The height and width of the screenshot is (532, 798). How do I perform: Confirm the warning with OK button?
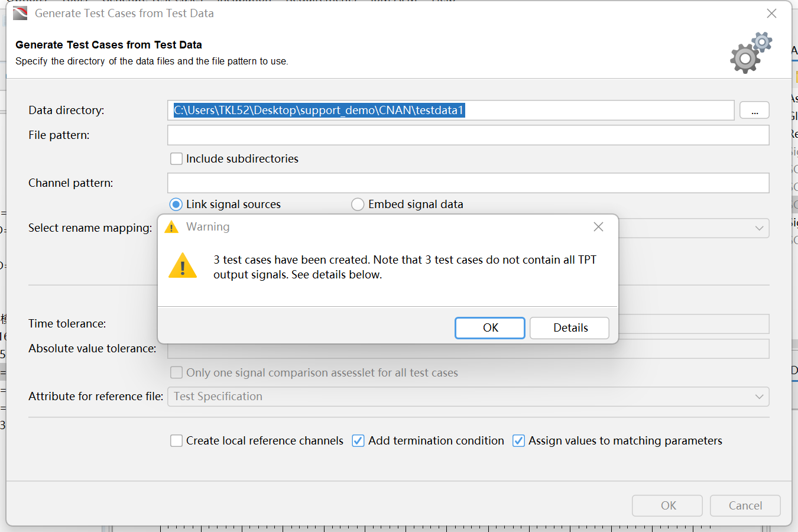tap(490, 328)
